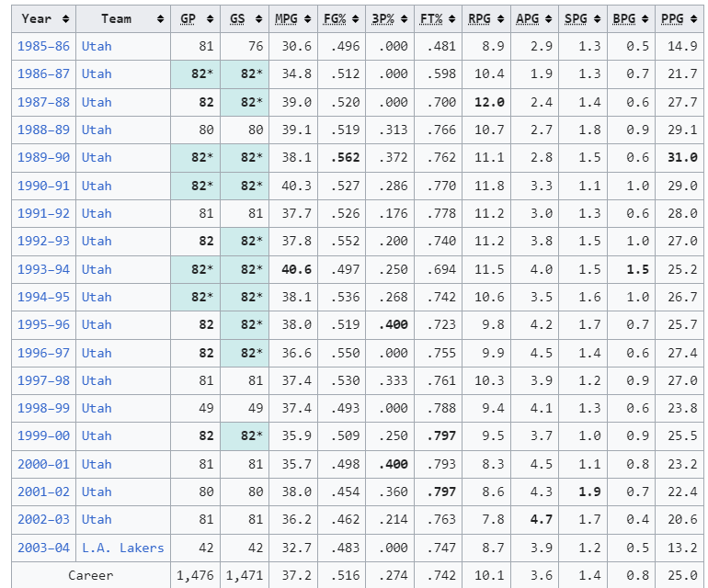Sort table by Team column arrows
The width and height of the screenshot is (708, 588).
point(160,19)
